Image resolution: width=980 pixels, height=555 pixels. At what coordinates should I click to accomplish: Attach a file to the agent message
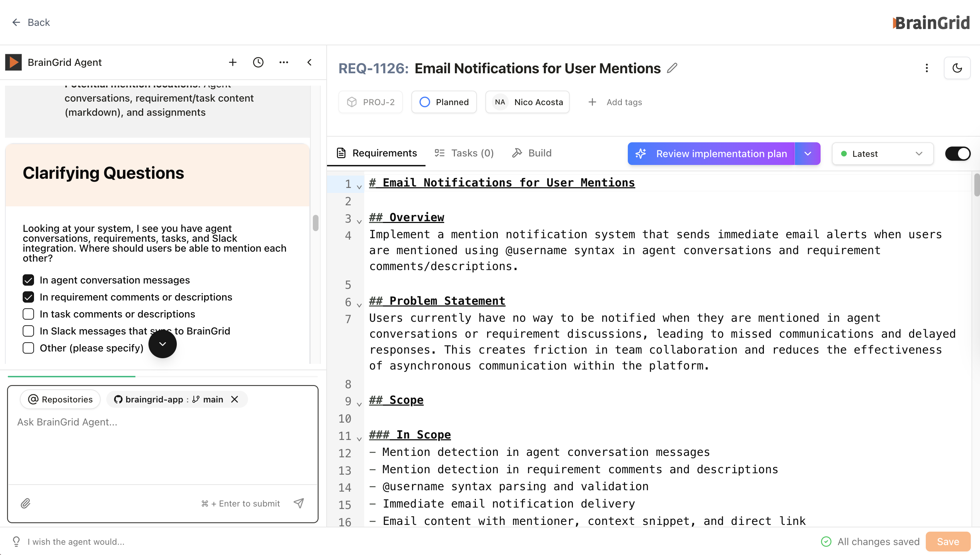click(x=26, y=503)
